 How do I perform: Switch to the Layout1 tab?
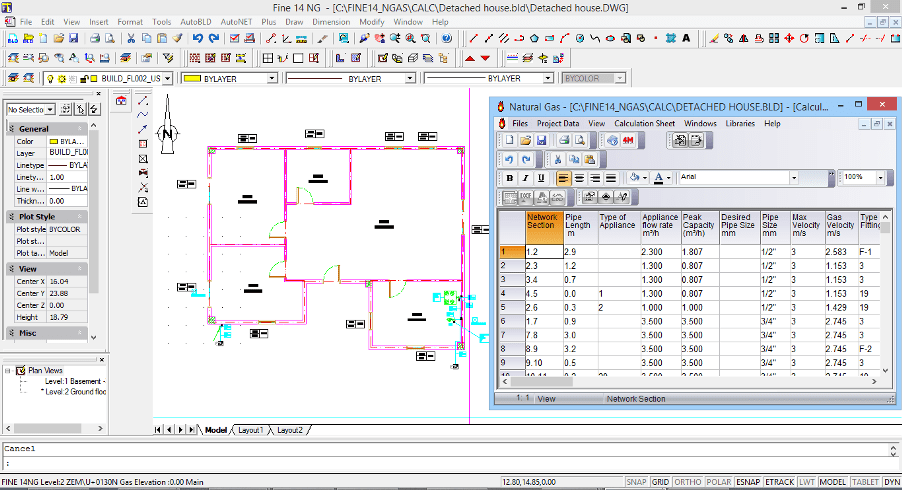coord(250,429)
